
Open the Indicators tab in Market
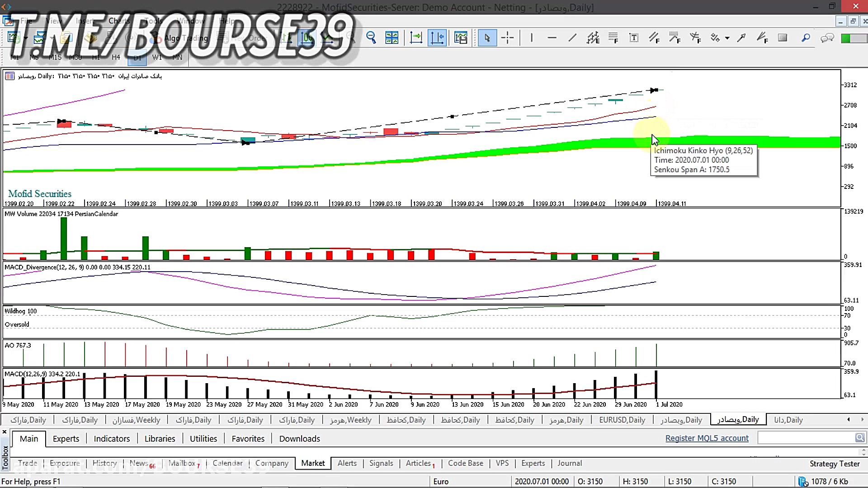[x=112, y=439]
